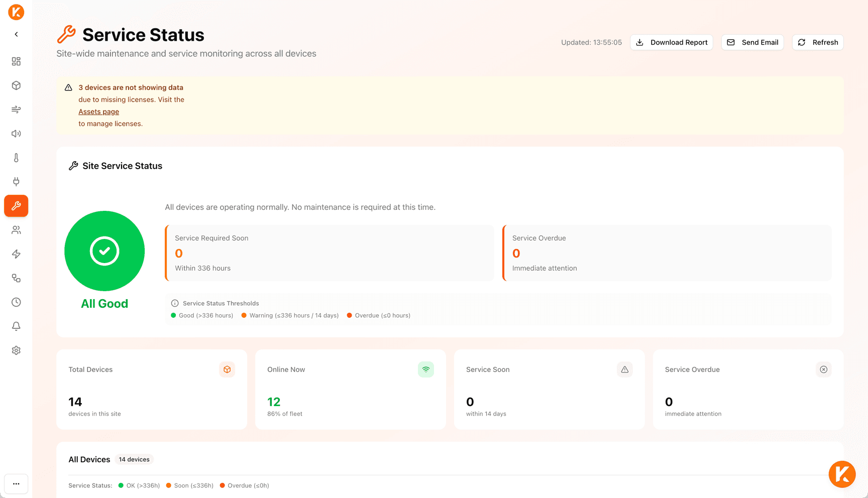Open the dashboard grid icon in sidebar
The width and height of the screenshot is (868, 498).
[x=16, y=61]
